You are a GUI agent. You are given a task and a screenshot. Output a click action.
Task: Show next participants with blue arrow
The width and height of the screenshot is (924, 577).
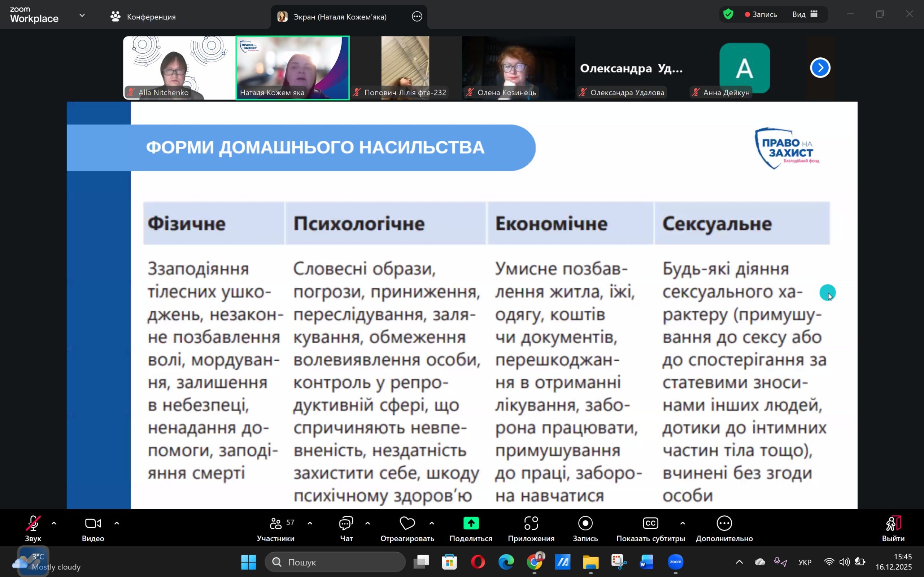pyautogui.click(x=820, y=68)
